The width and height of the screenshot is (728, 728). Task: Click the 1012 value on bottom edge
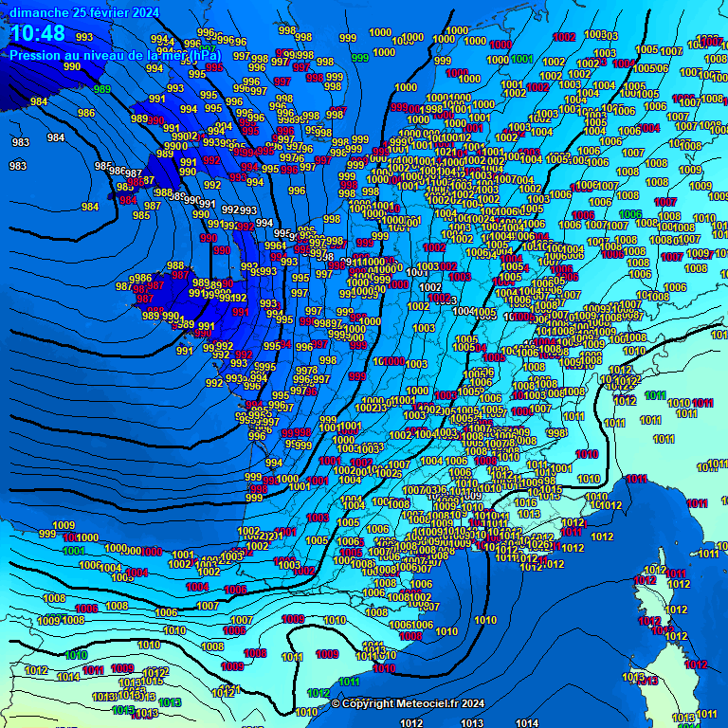tap(411, 722)
